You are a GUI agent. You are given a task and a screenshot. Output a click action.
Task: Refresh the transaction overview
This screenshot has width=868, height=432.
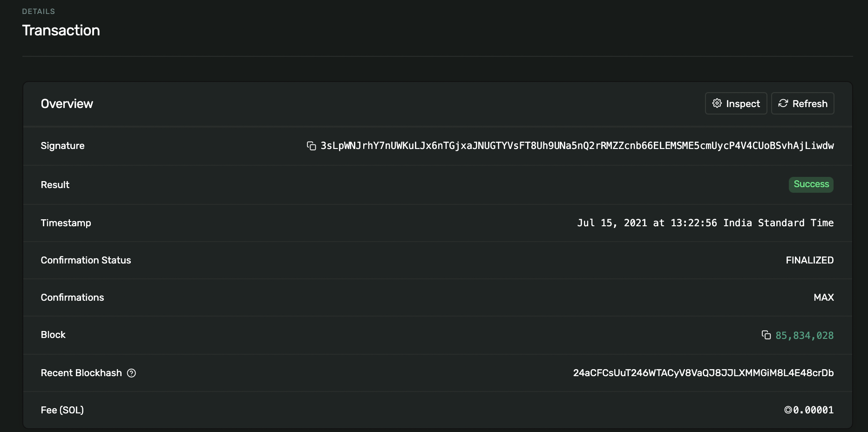(802, 103)
